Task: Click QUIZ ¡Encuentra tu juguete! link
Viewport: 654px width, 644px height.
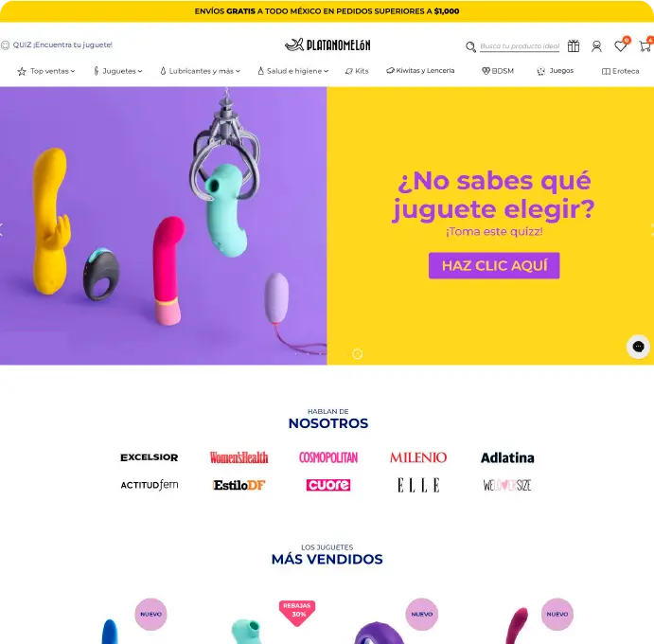Action: click(x=62, y=45)
